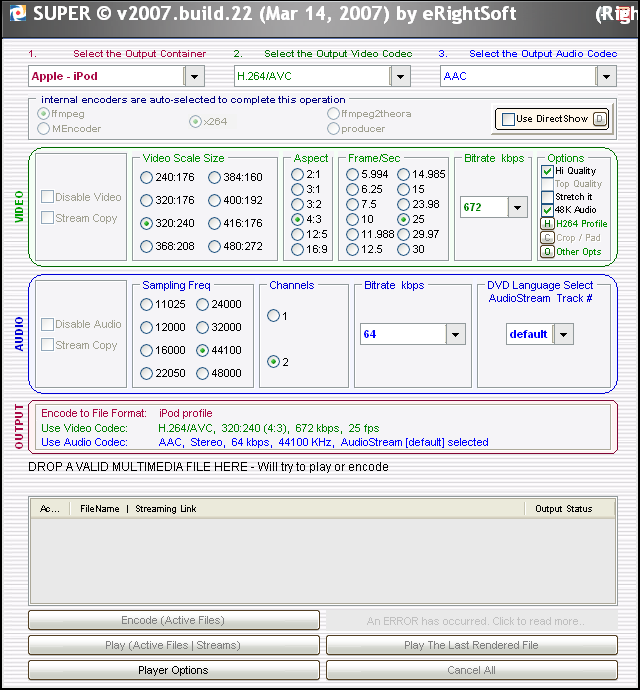Click the D icon beside Use DirectShow

click(600, 119)
